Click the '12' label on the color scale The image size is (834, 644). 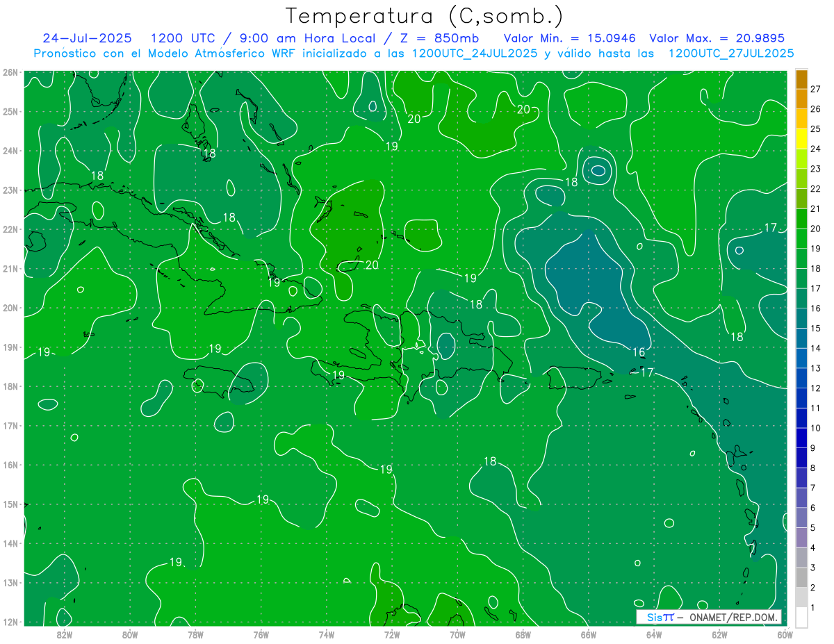pyautogui.click(x=815, y=388)
